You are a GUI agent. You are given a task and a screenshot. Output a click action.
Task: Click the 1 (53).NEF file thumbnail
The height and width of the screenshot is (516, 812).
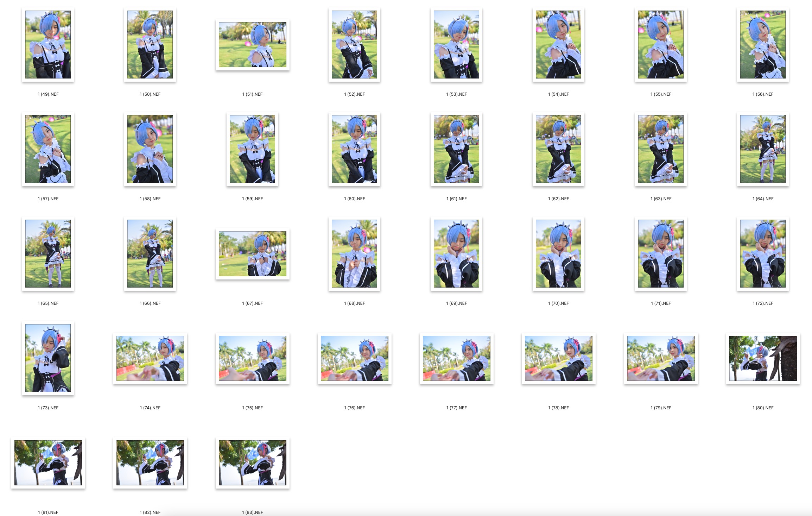(x=456, y=44)
